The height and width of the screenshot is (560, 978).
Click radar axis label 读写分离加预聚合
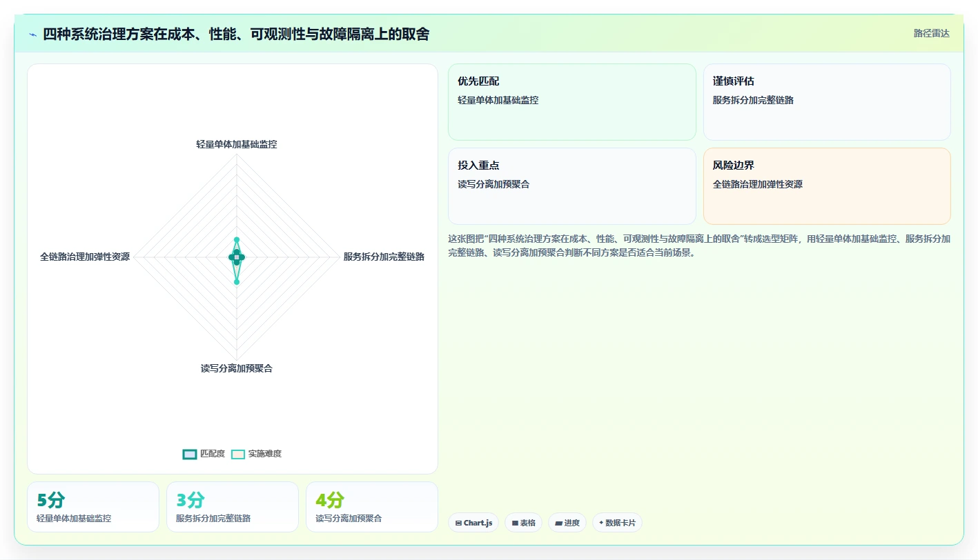click(x=237, y=368)
